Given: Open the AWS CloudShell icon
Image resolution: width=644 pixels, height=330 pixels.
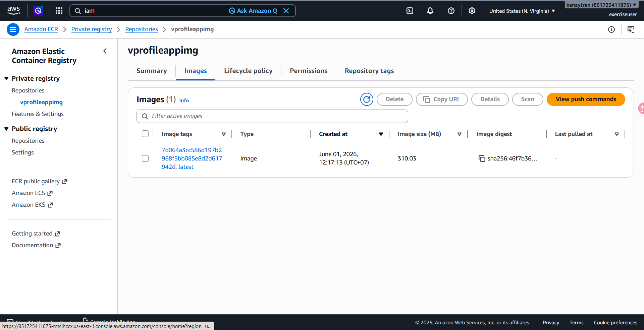Looking at the screenshot, I should 410,11.
